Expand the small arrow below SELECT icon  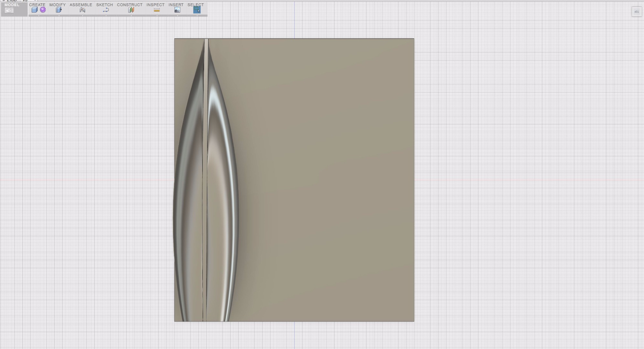tap(197, 16)
